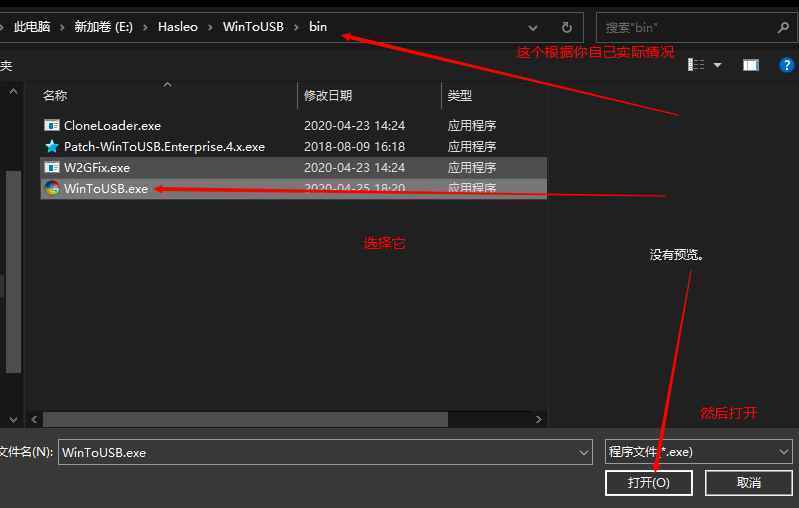The height and width of the screenshot is (508, 799).
Task: Expand the chevron after Hasleo in path
Action: 210,27
